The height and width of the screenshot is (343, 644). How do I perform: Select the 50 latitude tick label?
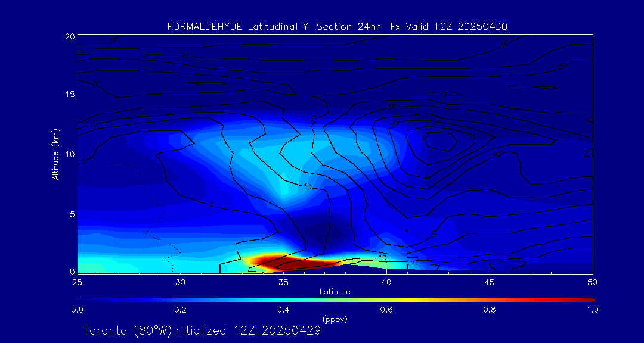point(592,282)
